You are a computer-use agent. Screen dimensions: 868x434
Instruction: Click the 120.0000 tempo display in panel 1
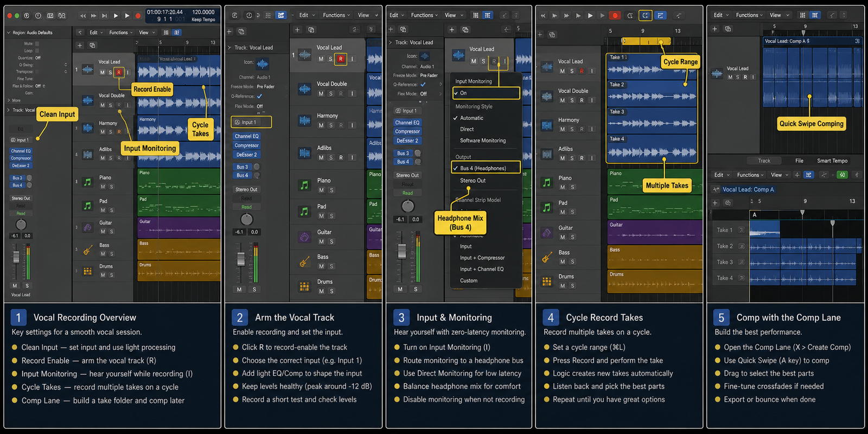(203, 12)
